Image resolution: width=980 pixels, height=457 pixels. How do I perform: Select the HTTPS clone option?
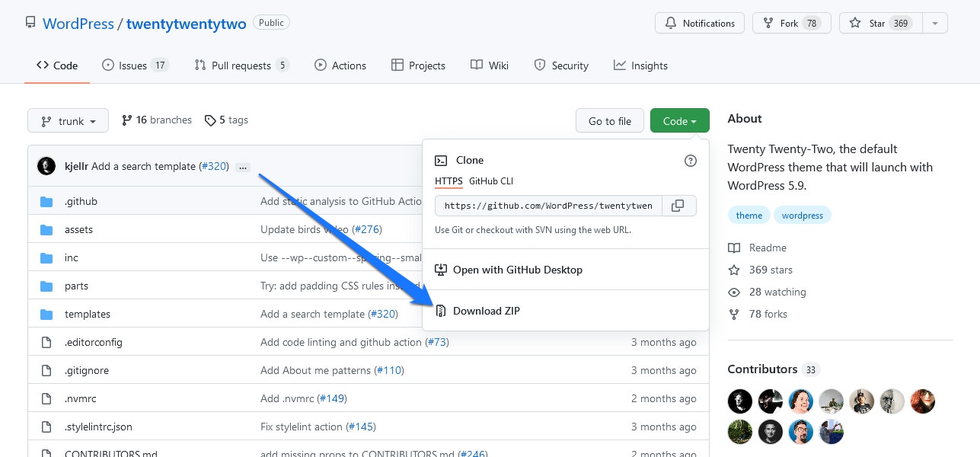click(x=449, y=181)
